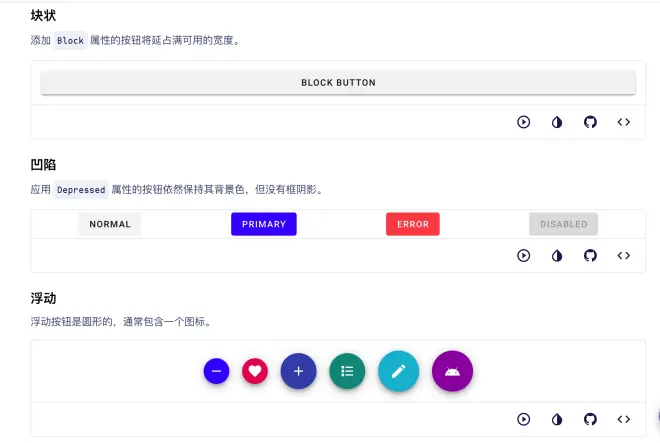Click the pink heart floating button
The width and height of the screenshot is (660, 443).
[x=255, y=371]
